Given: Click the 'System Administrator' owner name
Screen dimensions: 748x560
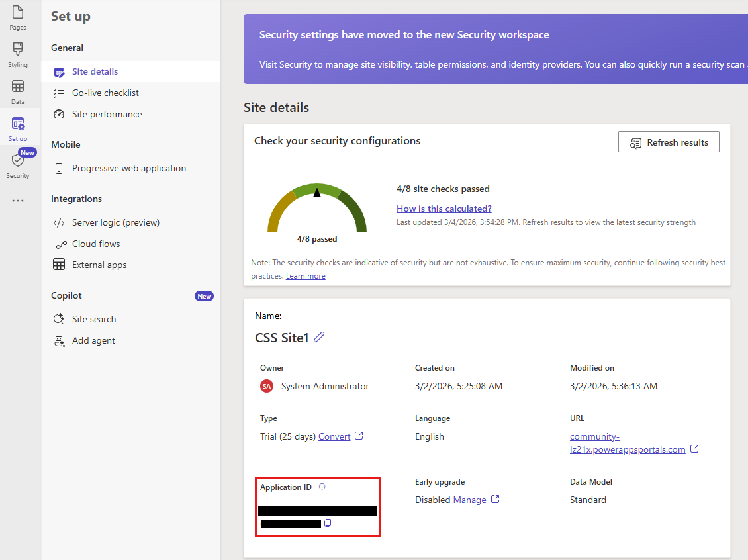Looking at the screenshot, I should [325, 386].
